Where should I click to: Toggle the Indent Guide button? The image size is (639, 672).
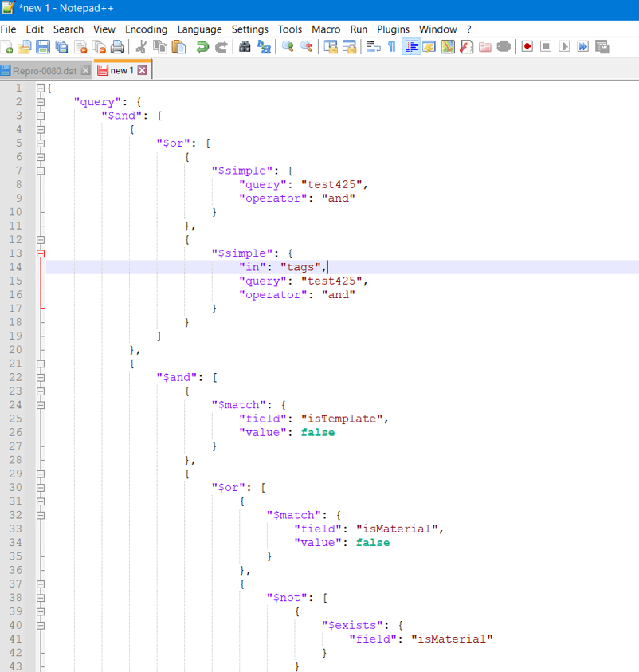[411, 47]
